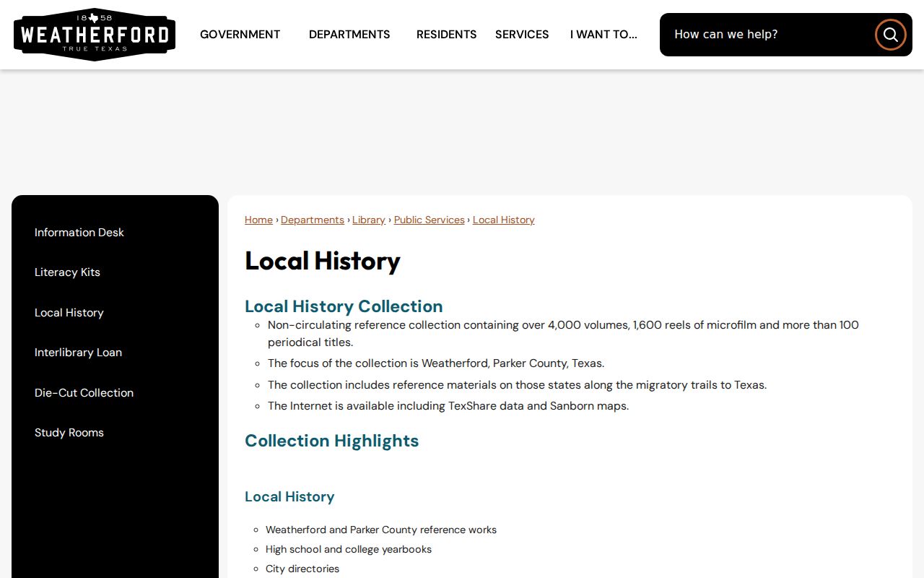Click the Collection Highlights heading

coord(332,441)
